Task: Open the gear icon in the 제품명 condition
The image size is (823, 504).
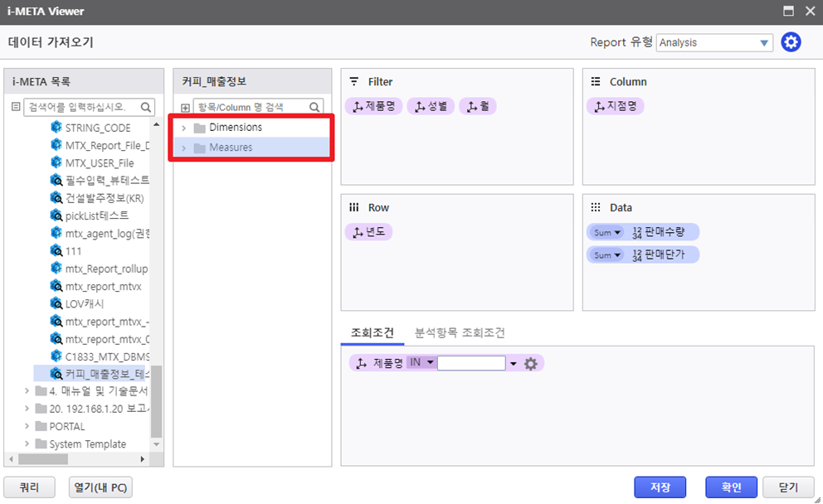Action: coord(531,364)
